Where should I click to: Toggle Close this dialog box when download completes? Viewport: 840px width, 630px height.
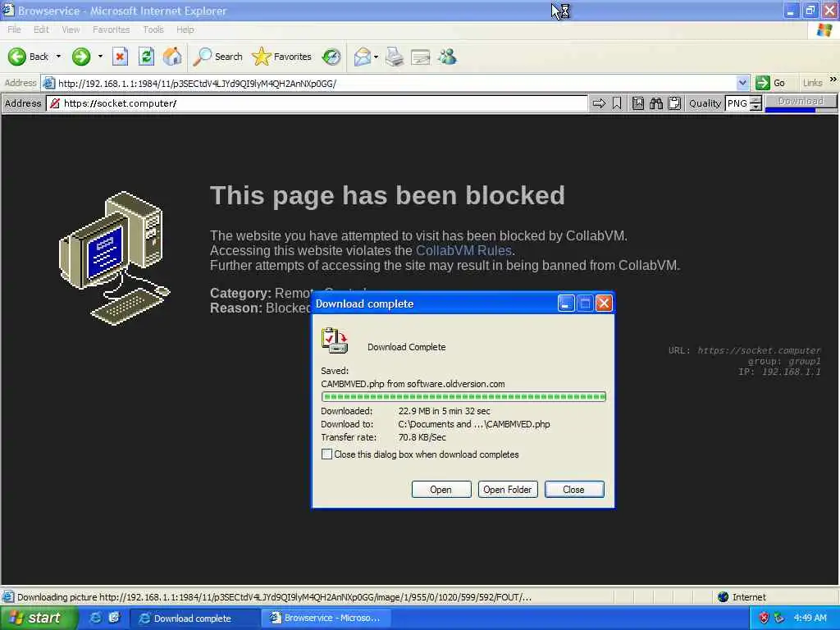click(x=326, y=454)
